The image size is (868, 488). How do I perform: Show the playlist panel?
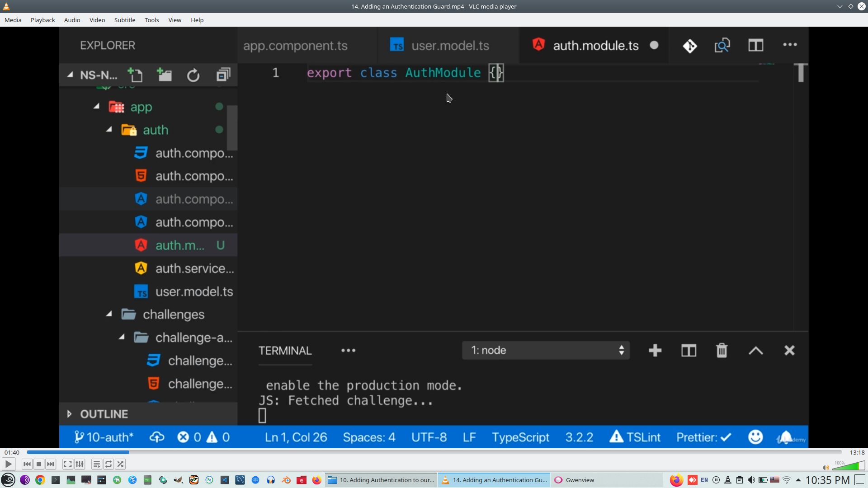(96, 464)
